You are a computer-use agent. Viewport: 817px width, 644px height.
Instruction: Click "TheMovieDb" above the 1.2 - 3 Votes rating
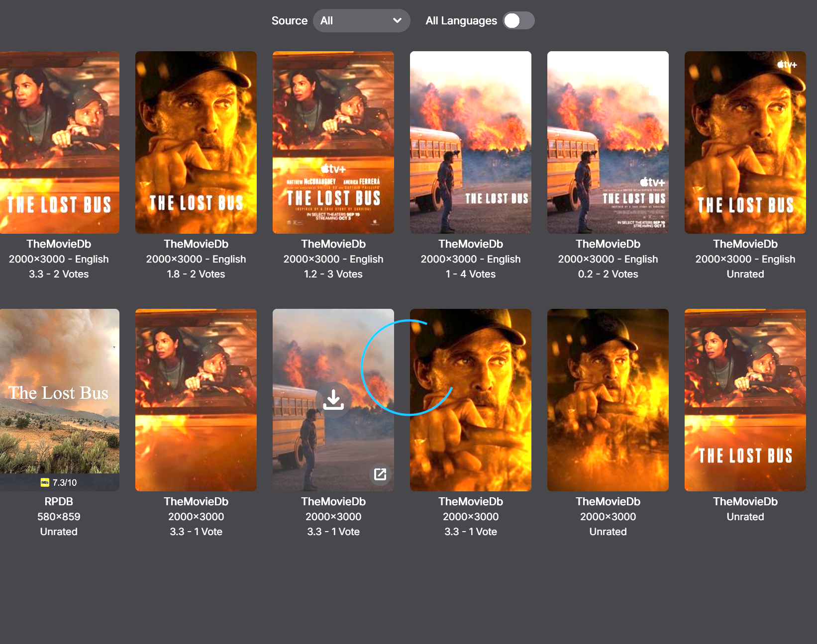coord(333,244)
